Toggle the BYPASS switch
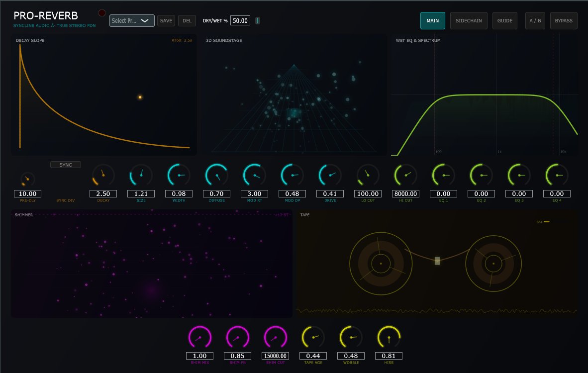The height and width of the screenshot is (373, 588). (564, 20)
